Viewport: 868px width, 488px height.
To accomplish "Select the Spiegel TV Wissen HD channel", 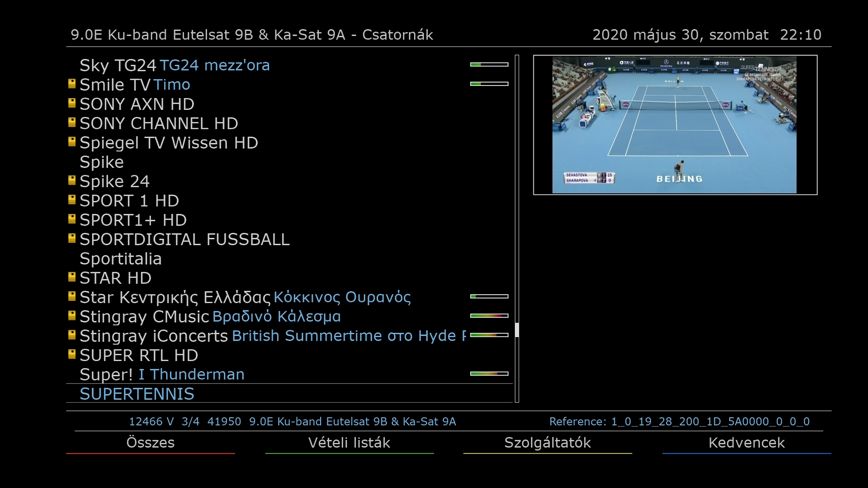I will [289, 143].
